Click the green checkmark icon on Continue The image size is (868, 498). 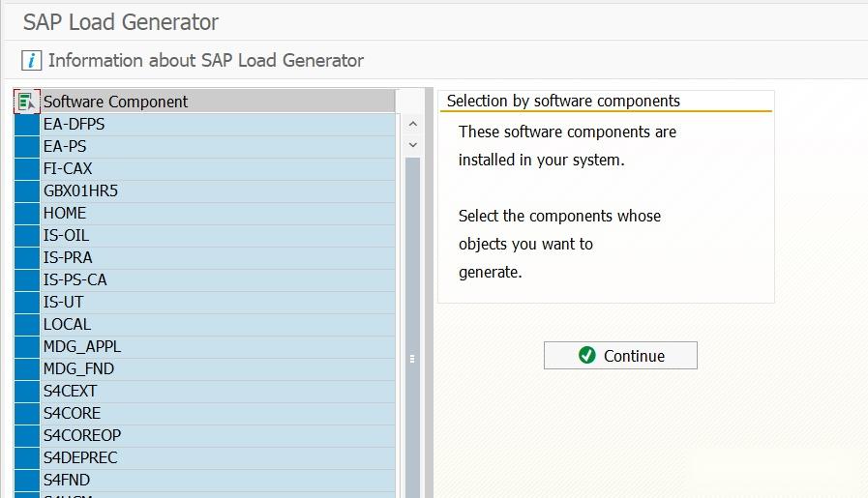pos(586,355)
